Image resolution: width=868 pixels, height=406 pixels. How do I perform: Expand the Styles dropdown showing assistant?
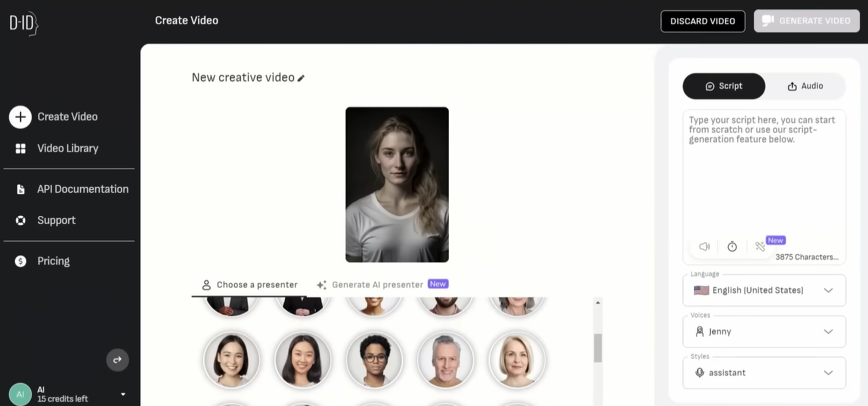point(764,372)
